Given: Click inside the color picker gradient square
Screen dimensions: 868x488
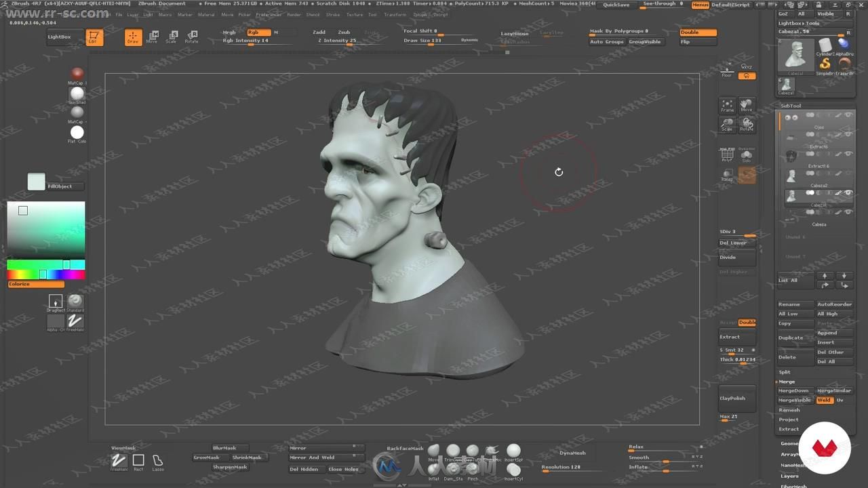Looking at the screenshot, I should click(x=46, y=229).
